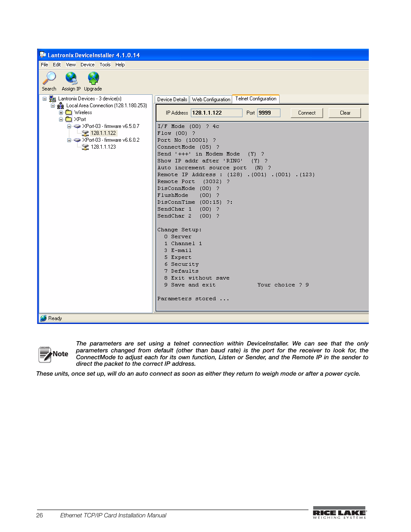Expand the Wireless folder node
411x532 pixels.
click(x=61, y=112)
